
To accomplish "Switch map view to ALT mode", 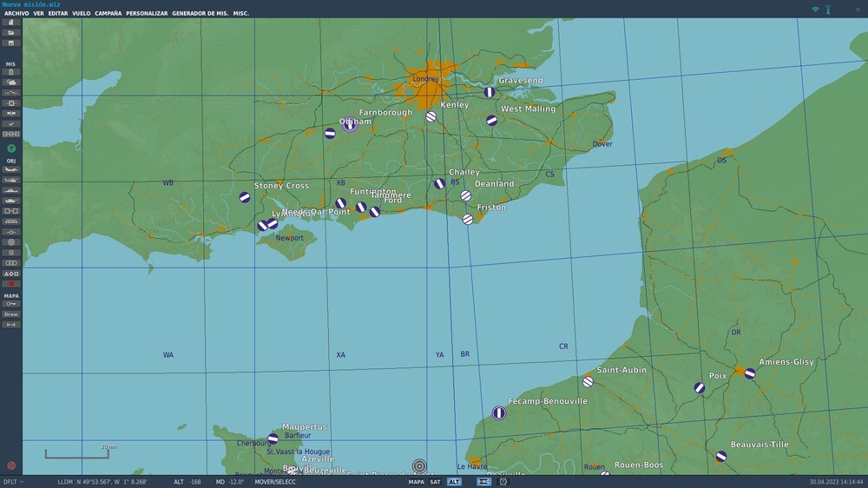I will pyautogui.click(x=454, y=481).
